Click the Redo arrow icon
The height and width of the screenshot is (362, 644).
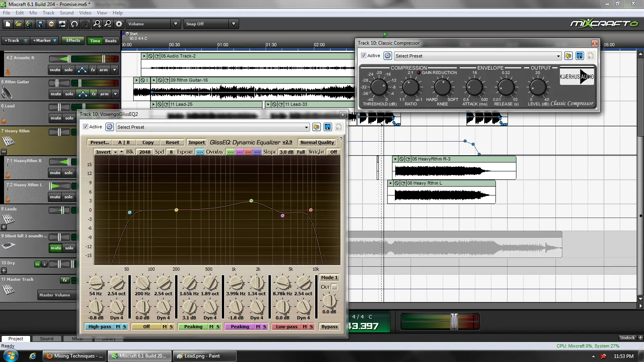[85, 24]
